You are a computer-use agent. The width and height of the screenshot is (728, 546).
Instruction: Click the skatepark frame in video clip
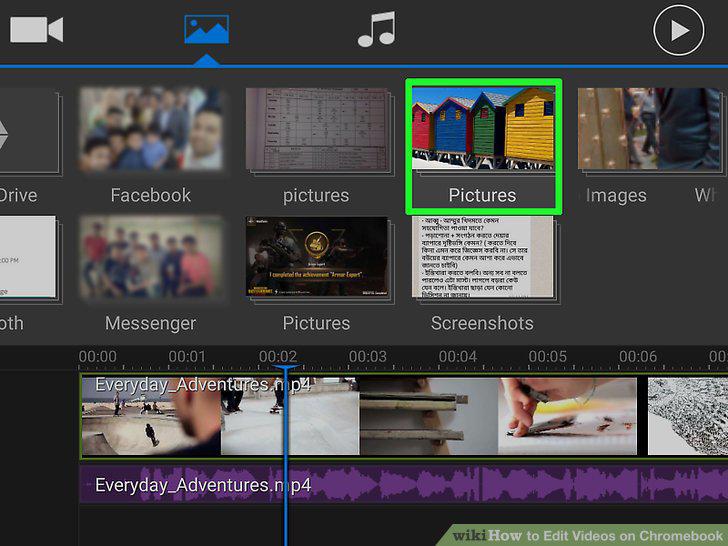pyautogui.click(x=151, y=416)
